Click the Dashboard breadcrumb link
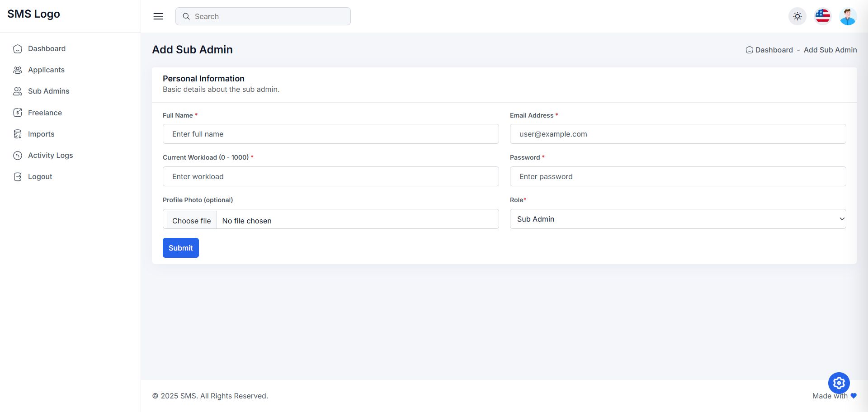 pyautogui.click(x=774, y=50)
